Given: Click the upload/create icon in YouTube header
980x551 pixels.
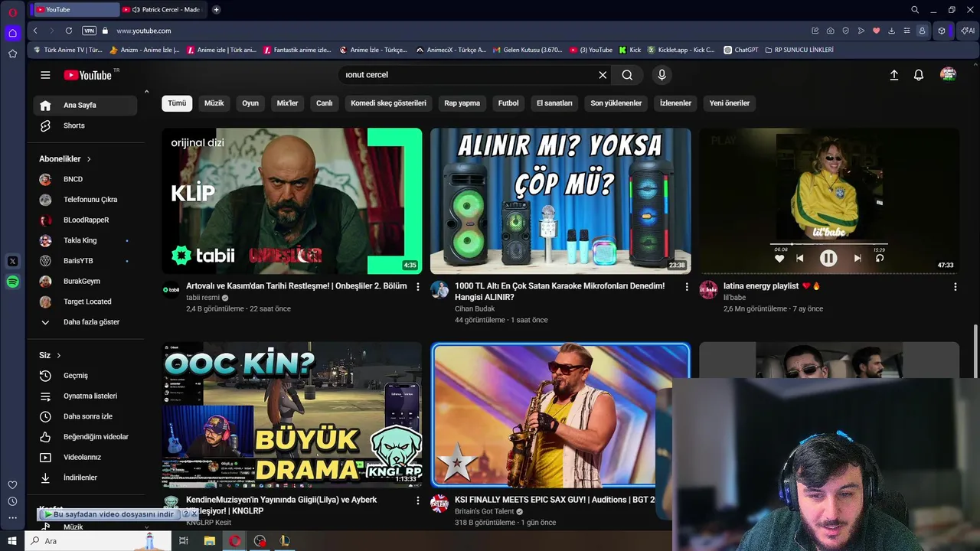Looking at the screenshot, I should pyautogui.click(x=893, y=75).
